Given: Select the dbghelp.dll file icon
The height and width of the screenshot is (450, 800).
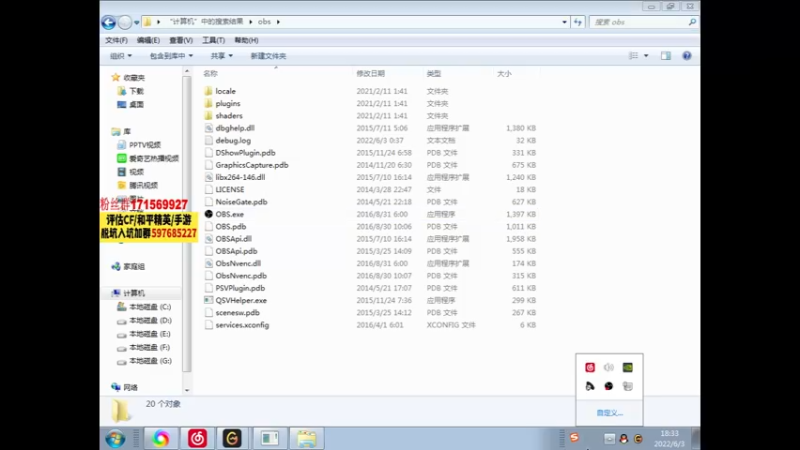Looking at the screenshot, I should click(x=209, y=128).
